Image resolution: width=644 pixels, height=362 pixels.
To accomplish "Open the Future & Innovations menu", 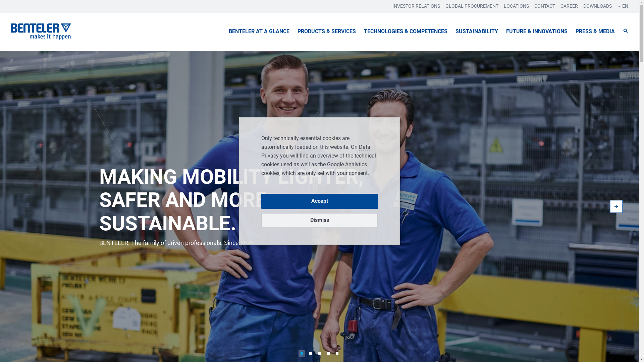I will (x=537, y=32).
